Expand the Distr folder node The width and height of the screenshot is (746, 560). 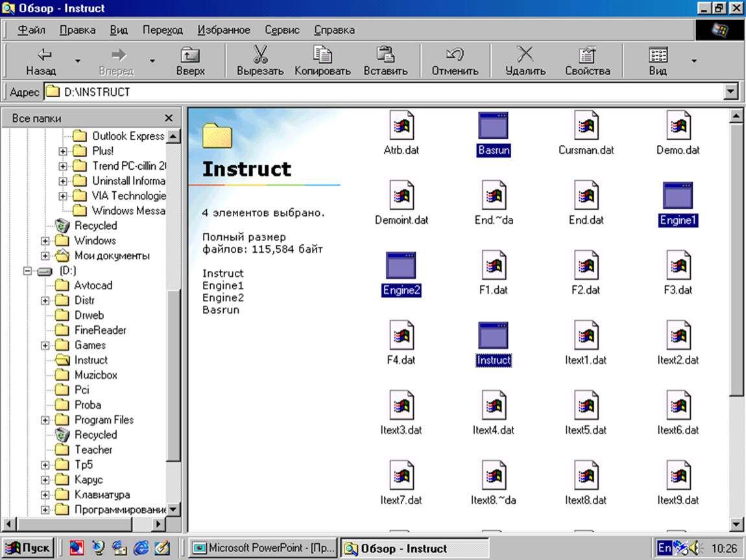[x=45, y=301]
